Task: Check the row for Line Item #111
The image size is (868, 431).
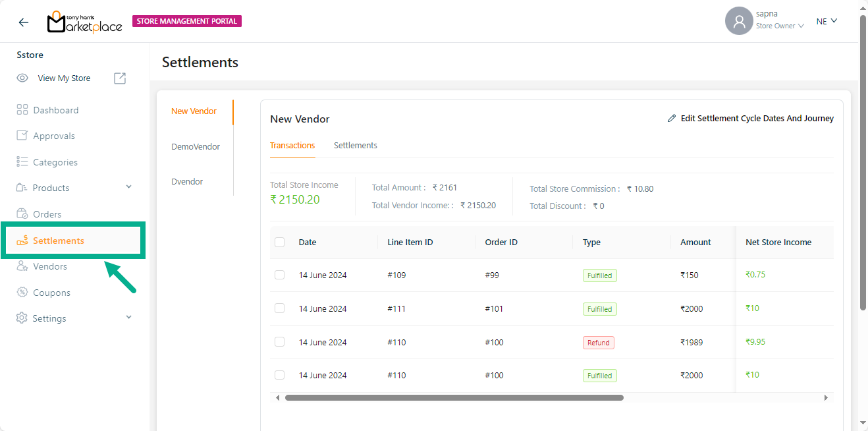Action: [280, 308]
